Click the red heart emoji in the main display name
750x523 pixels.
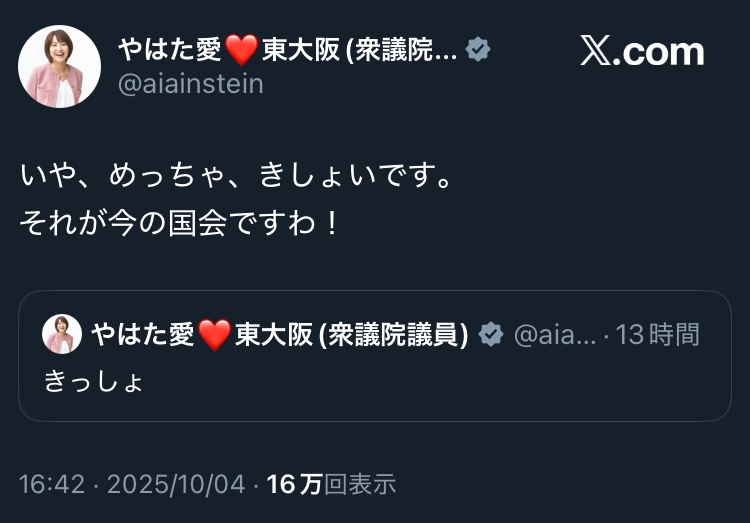pos(241,49)
